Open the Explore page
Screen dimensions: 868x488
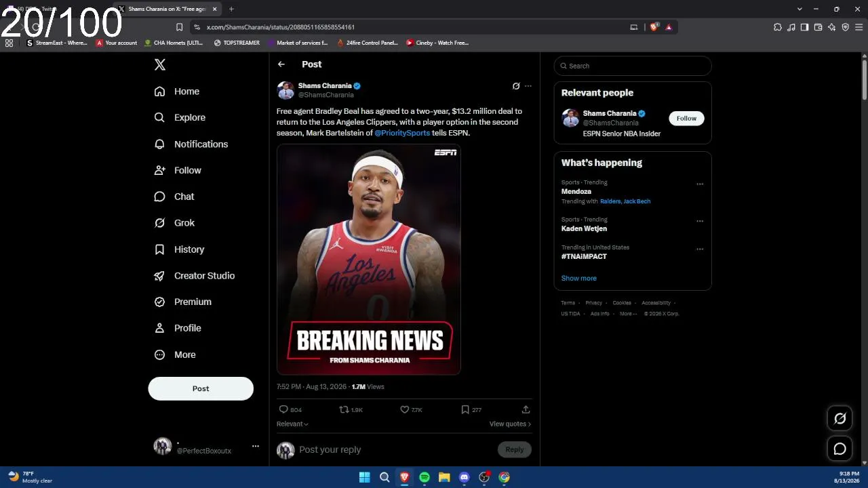point(180,117)
